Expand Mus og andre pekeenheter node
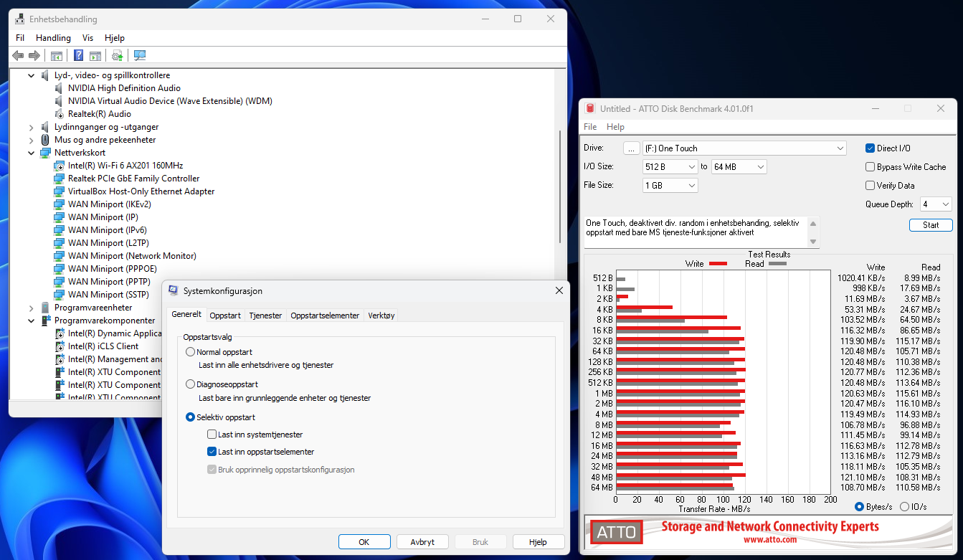The width and height of the screenshot is (963, 560). click(31, 140)
